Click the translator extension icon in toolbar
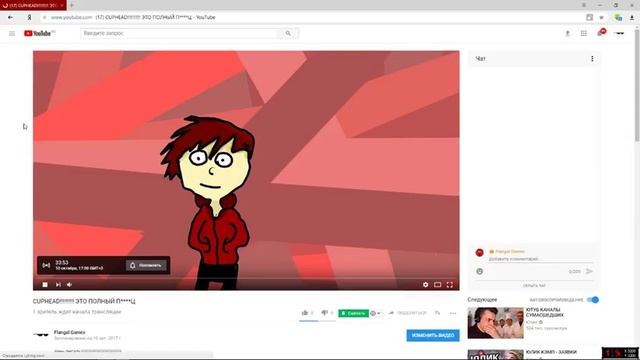The width and height of the screenshot is (640, 360). coord(618,17)
